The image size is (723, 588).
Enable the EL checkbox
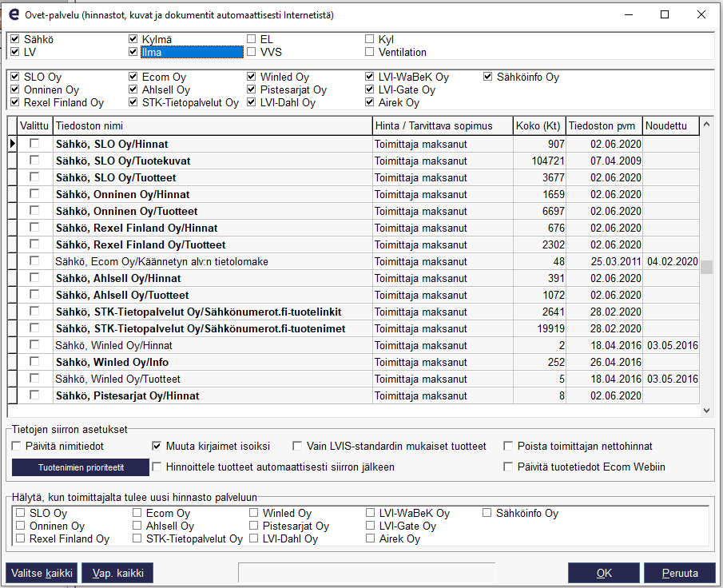coord(252,39)
